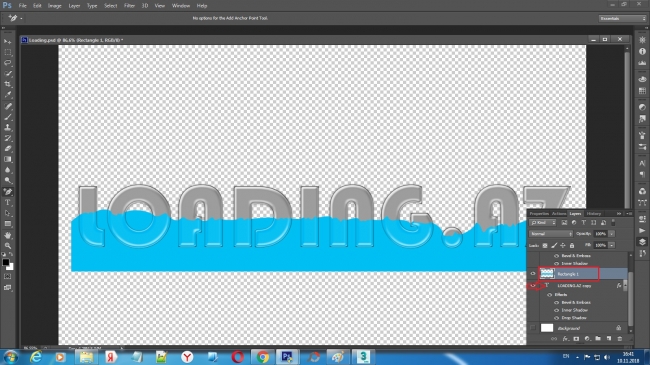Add a layer mask from panel footer
This screenshot has width=650, height=365.
point(576,339)
